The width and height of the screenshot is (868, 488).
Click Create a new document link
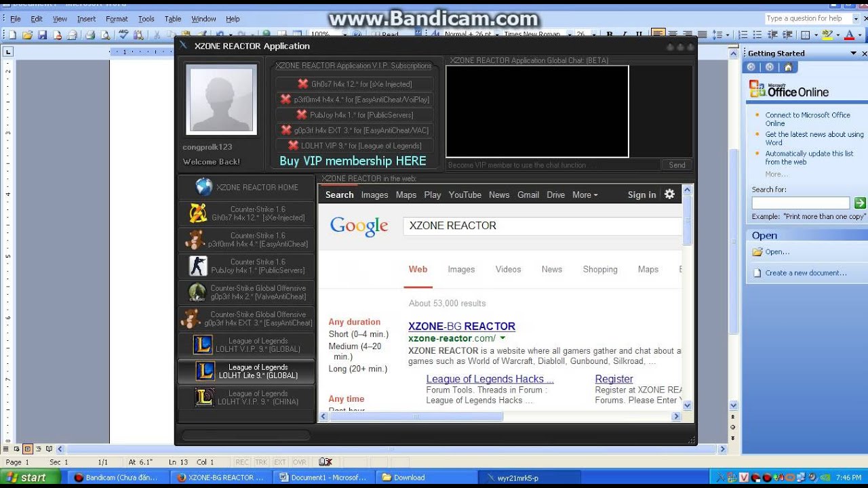(806, 273)
